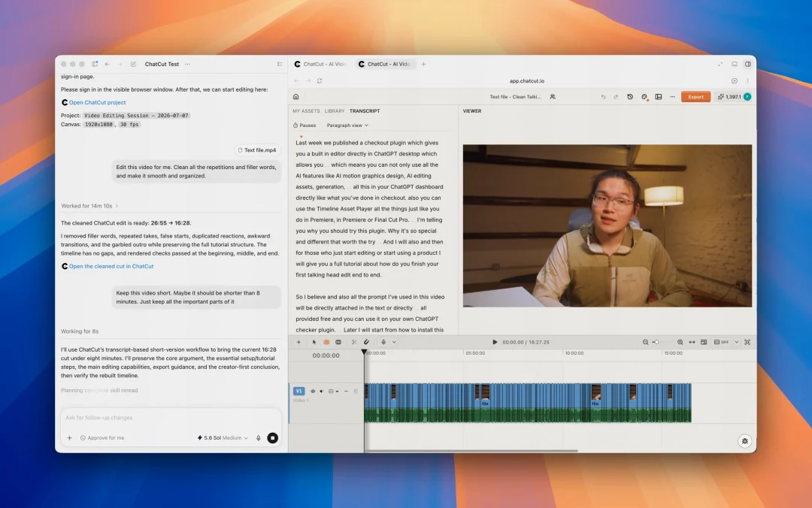Click the microphone record icon in timeline toolbar

(x=383, y=342)
